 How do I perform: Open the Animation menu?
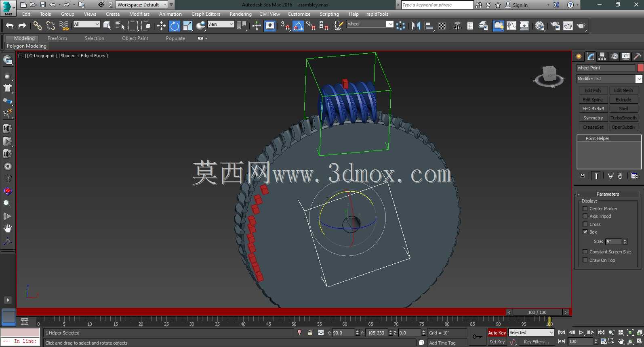(170, 14)
